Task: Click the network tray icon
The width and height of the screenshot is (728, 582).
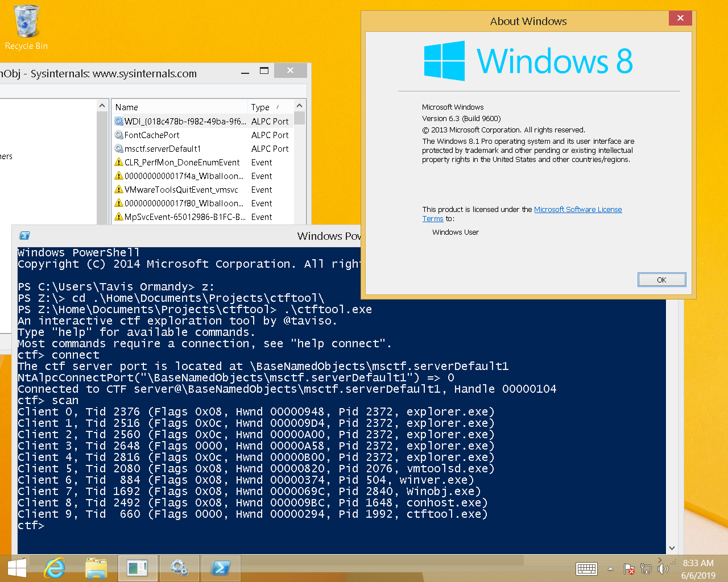Action: pos(646,569)
